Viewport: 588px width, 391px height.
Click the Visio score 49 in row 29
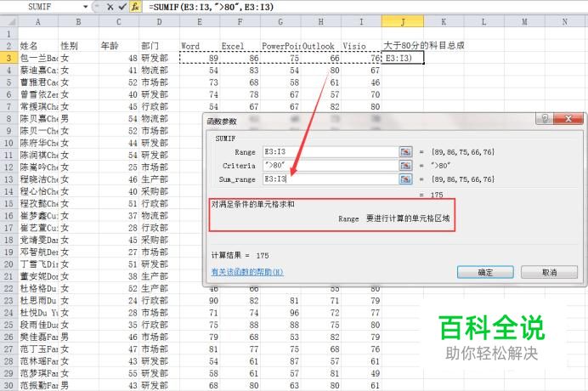(361, 373)
